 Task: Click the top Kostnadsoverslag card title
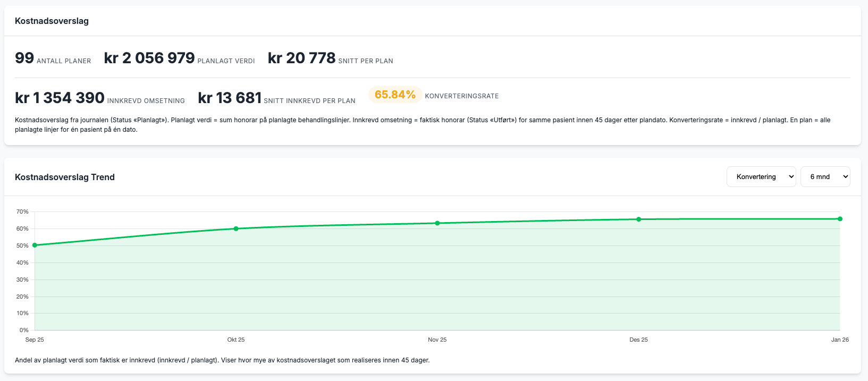52,21
